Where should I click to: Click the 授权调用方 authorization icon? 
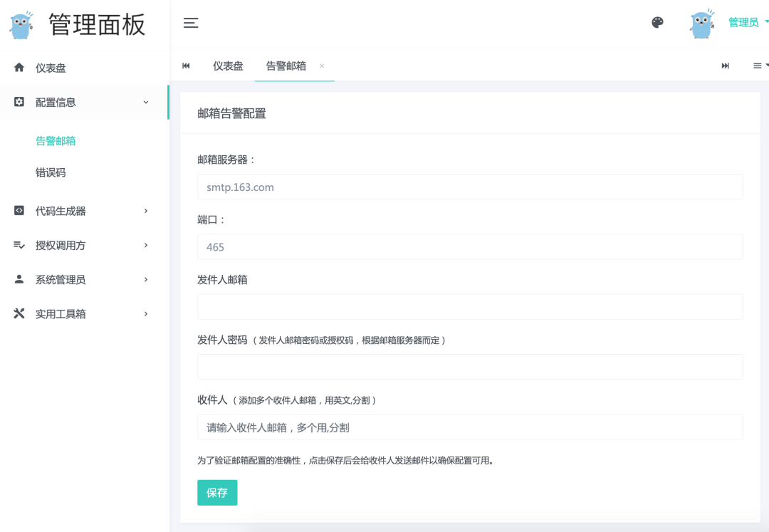(19, 245)
